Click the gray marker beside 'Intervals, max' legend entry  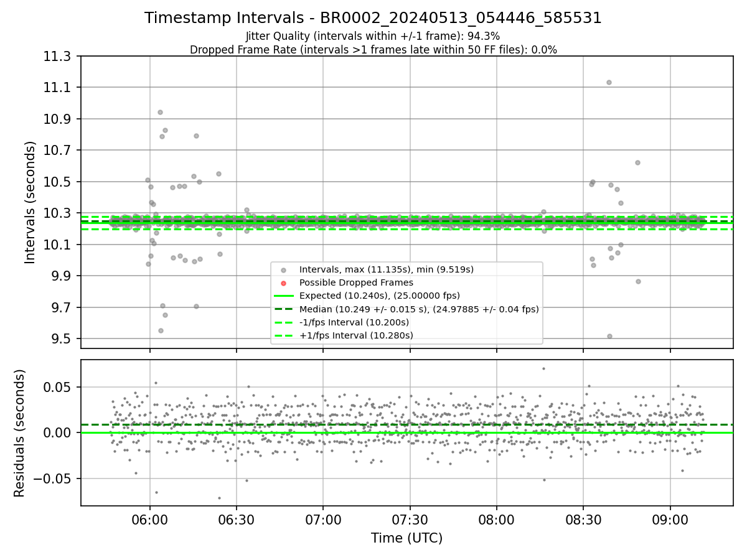283,269
